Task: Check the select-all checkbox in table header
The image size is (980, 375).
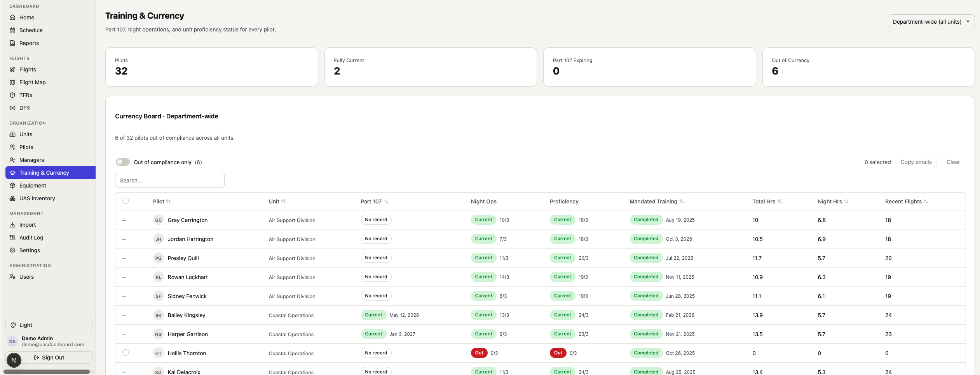Action: (126, 201)
